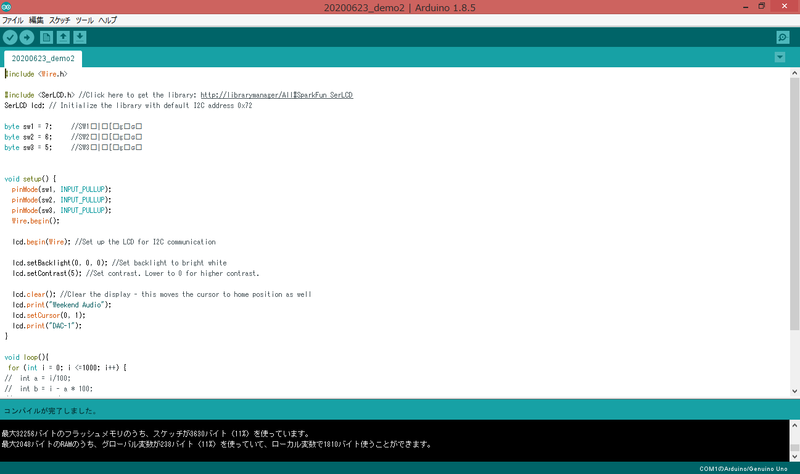Click the 'SerLCD lcd;' declaration line
This screenshot has width=800, height=474.
(128, 106)
